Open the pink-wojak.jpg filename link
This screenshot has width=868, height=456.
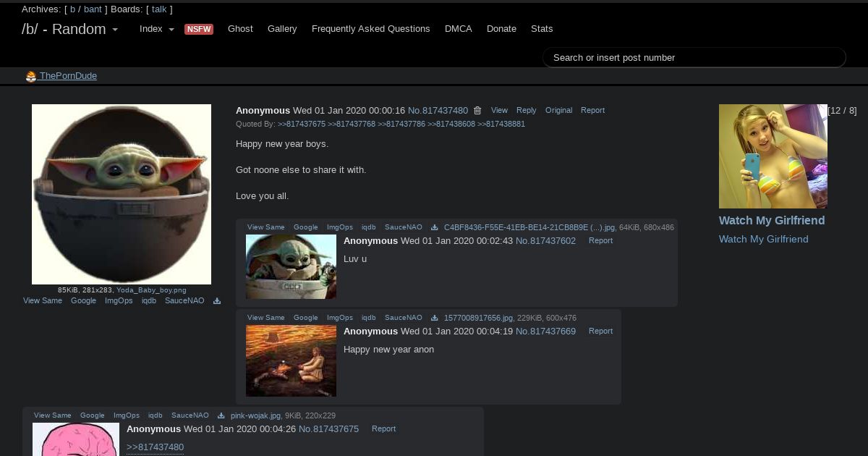(x=255, y=415)
